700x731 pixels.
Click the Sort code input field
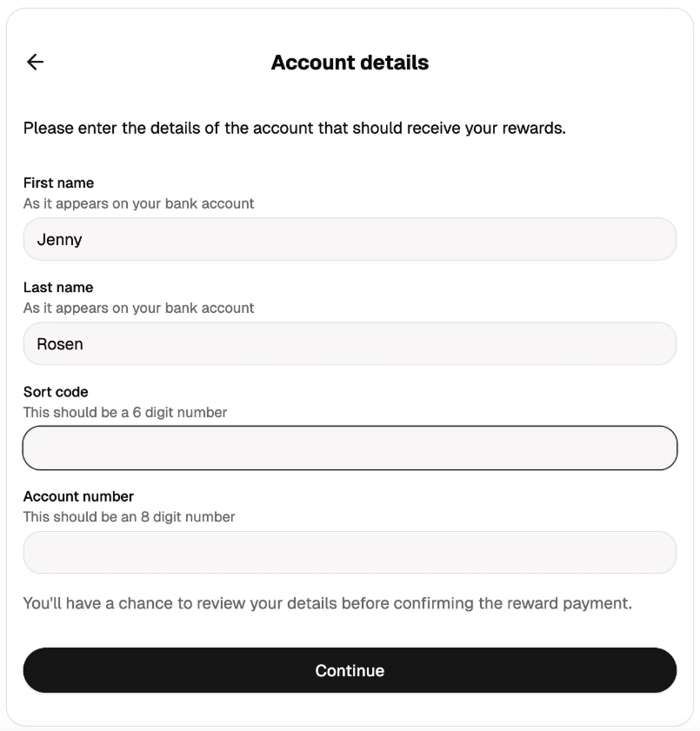click(350, 448)
